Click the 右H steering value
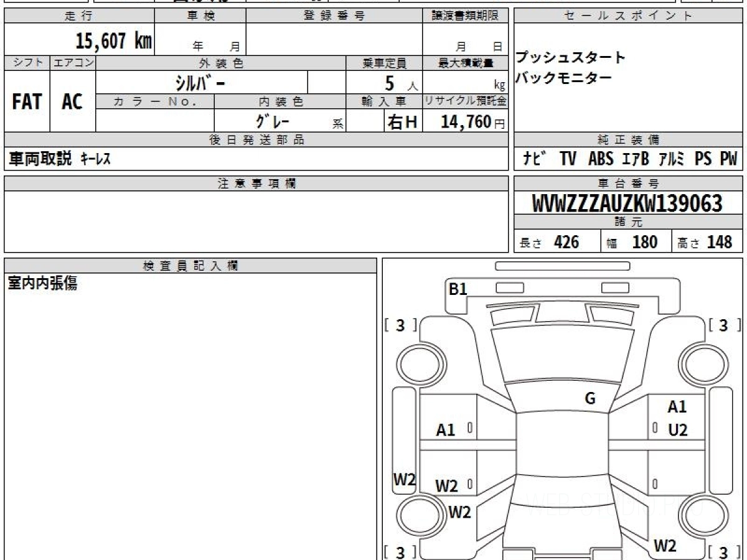747x560 pixels. 402,122
